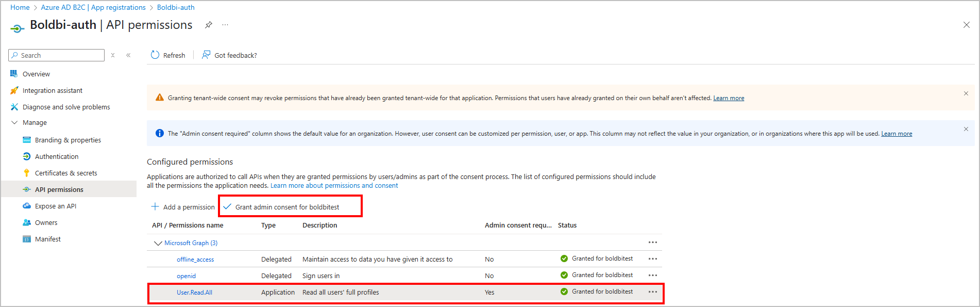Image resolution: width=980 pixels, height=307 pixels.
Task: Click Add a permission button
Action: [x=183, y=207]
